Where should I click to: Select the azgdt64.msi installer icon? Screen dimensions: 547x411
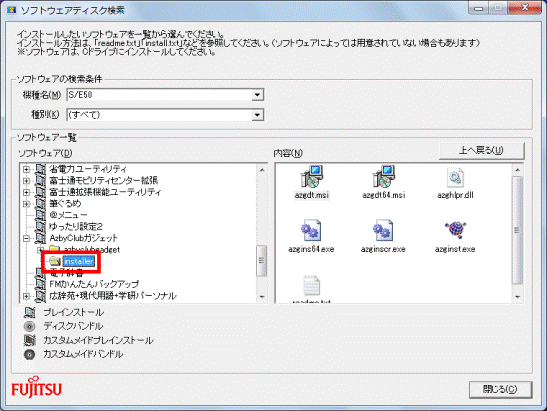383,177
